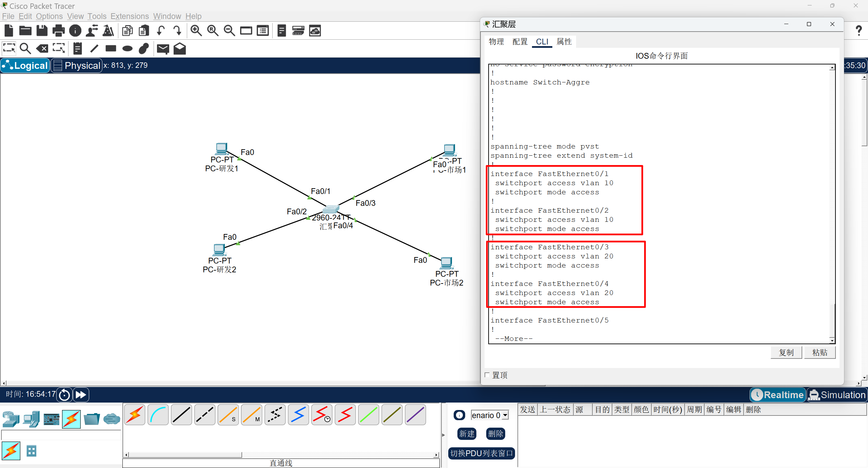Select the solid black straight-through cable
The height and width of the screenshot is (468, 868).
[x=182, y=415]
